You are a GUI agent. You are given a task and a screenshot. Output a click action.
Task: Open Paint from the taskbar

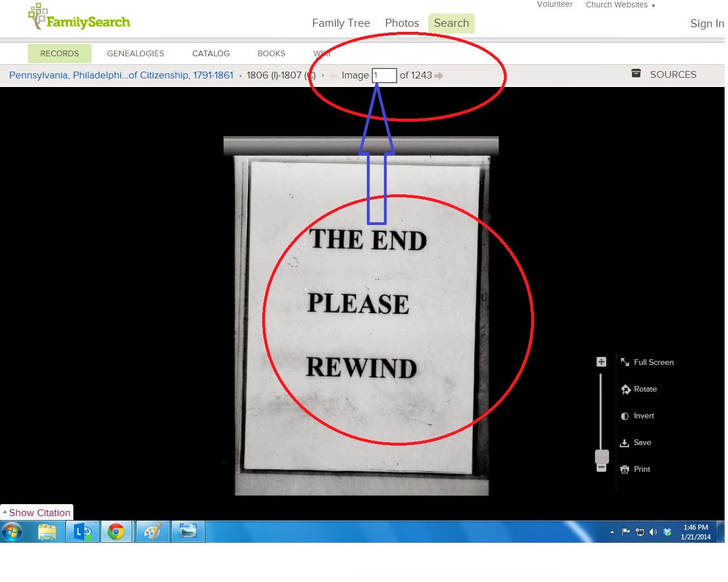(152, 532)
